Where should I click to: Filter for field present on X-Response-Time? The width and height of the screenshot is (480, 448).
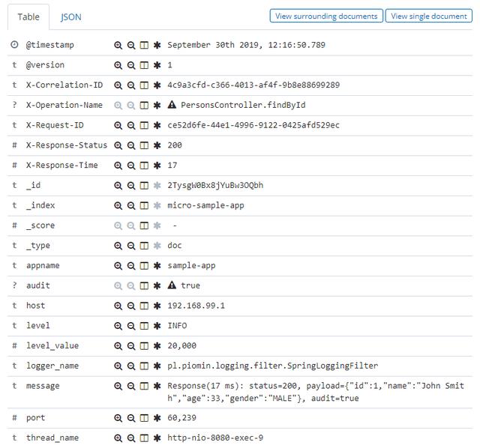(x=157, y=166)
